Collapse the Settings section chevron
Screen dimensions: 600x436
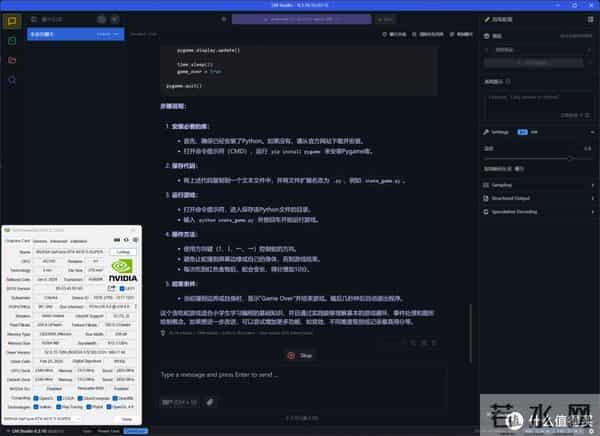(592, 132)
